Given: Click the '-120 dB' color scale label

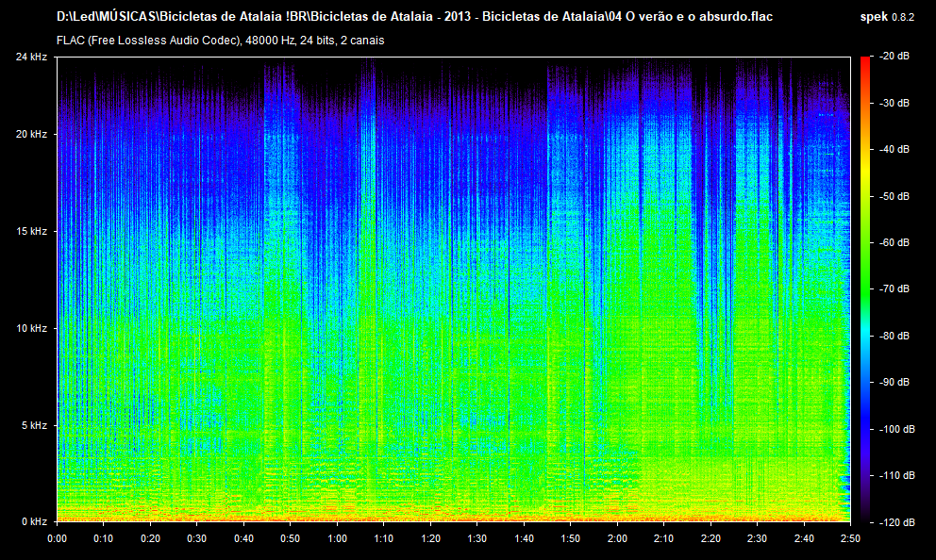Looking at the screenshot, I should point(897,522).
